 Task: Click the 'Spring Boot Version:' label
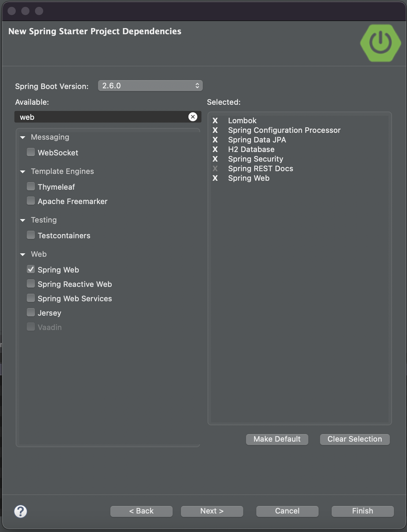click(52, 86)
